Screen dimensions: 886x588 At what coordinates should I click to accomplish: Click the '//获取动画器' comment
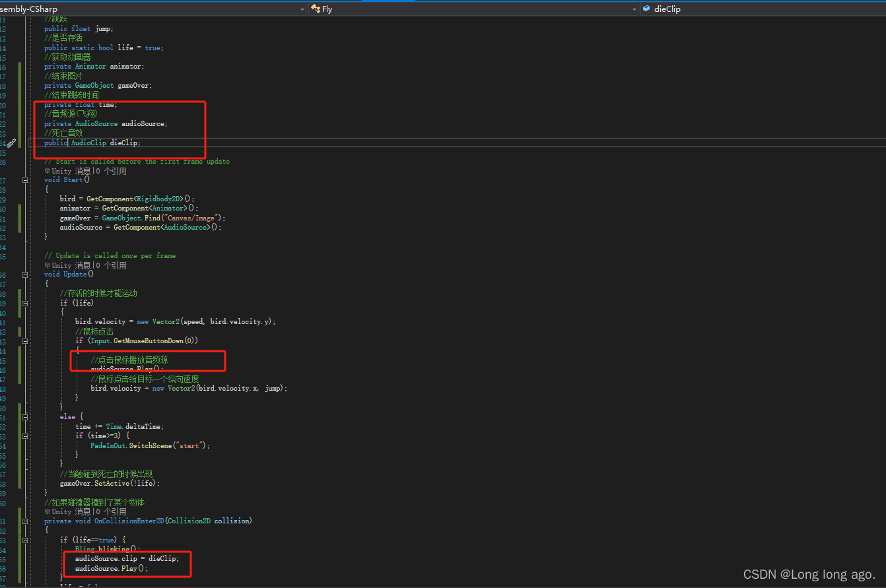pyautogui.click(x=67, y=57)
